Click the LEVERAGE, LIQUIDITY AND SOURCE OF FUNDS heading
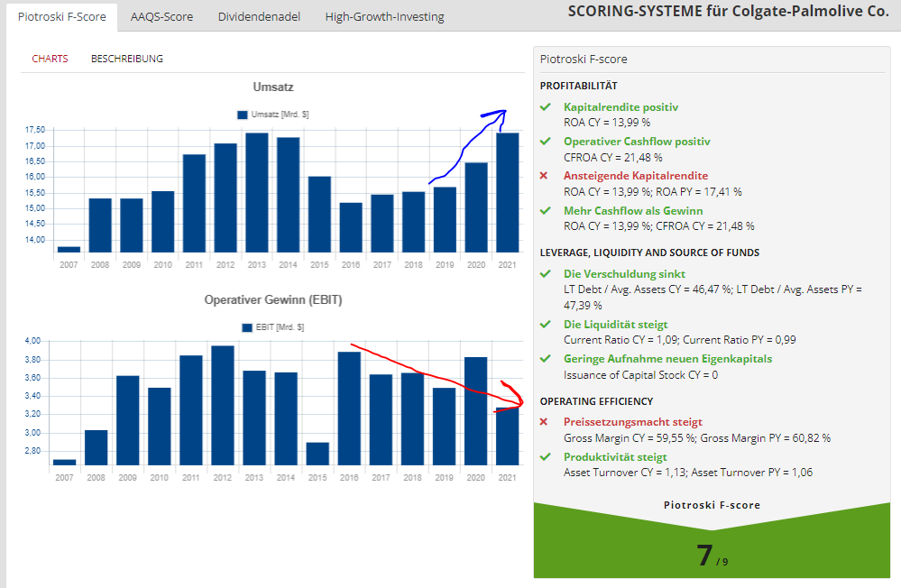 tap(649, 253)
